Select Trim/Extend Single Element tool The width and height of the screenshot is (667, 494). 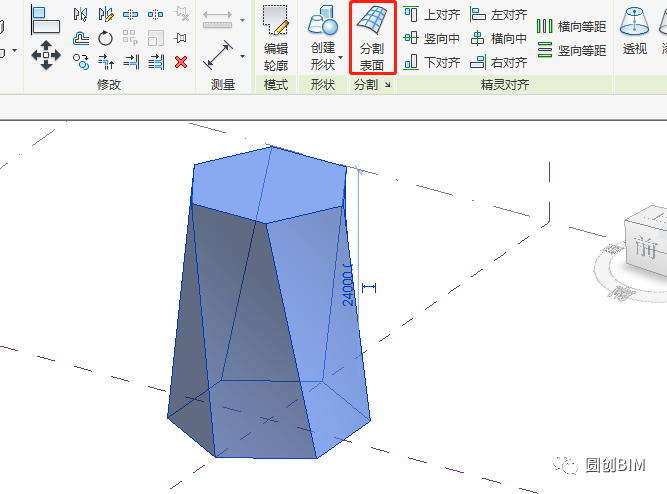click(131, 62)
